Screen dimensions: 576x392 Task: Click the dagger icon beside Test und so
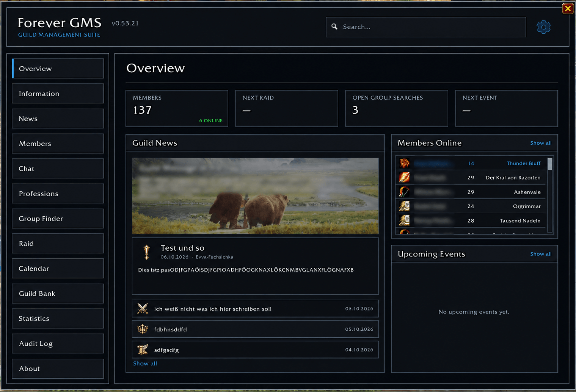point(147,252)
